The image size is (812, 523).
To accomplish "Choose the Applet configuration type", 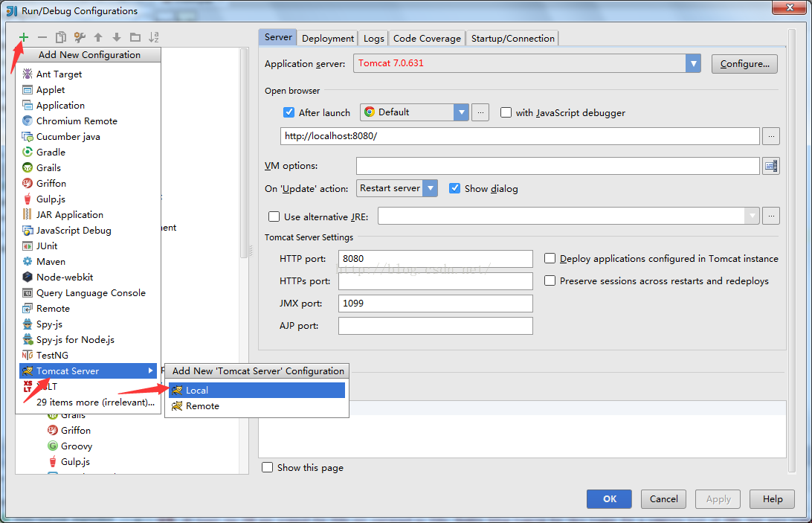I will [x=88, y=90].
